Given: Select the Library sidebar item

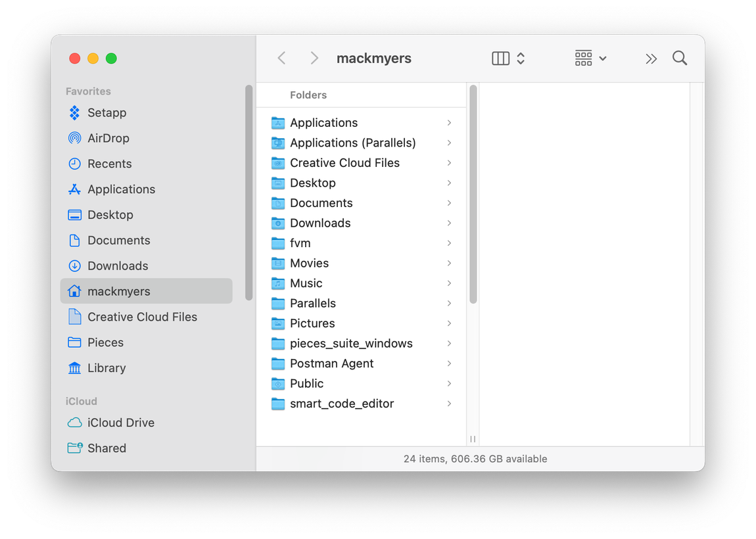Looking at the screenshot, I should pyautogui.click(x=106, y=368).
